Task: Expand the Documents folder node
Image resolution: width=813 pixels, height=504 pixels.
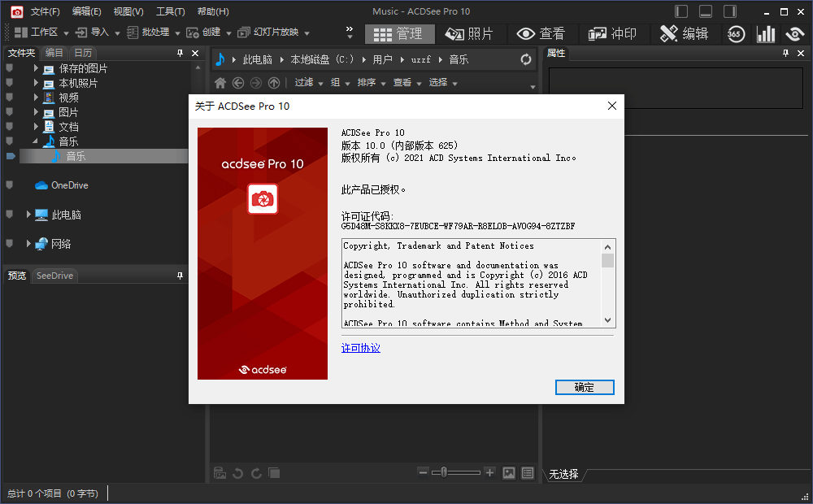Action: pyautogui.click(x=36, y=126)
